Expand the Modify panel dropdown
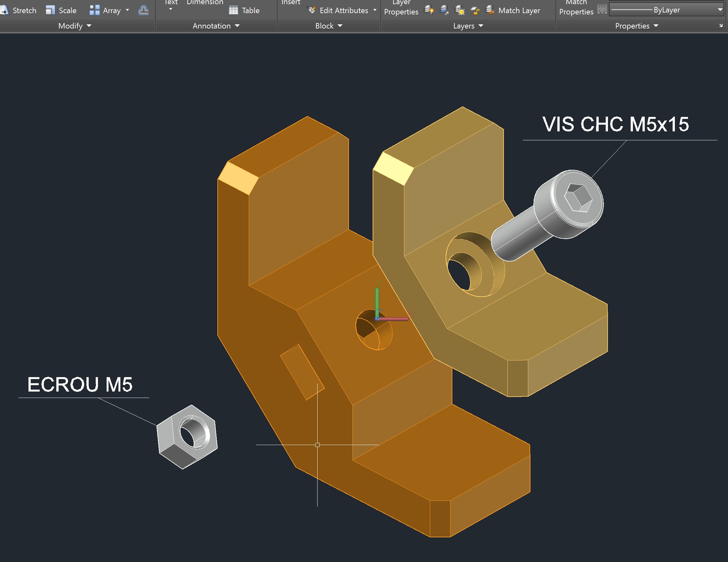Viewport: 728px width, 562px height. (x=89, y=26)
